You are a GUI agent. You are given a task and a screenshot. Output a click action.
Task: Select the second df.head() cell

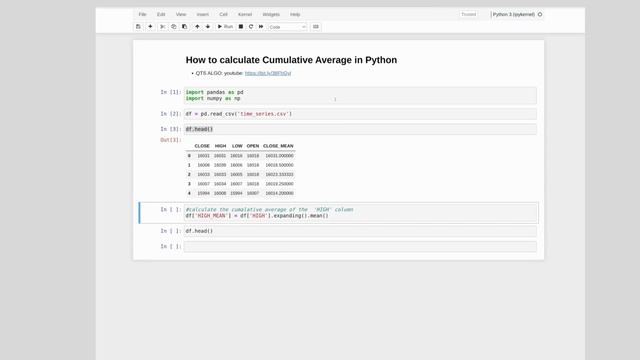pyautogui.click(x=360, y=231)
